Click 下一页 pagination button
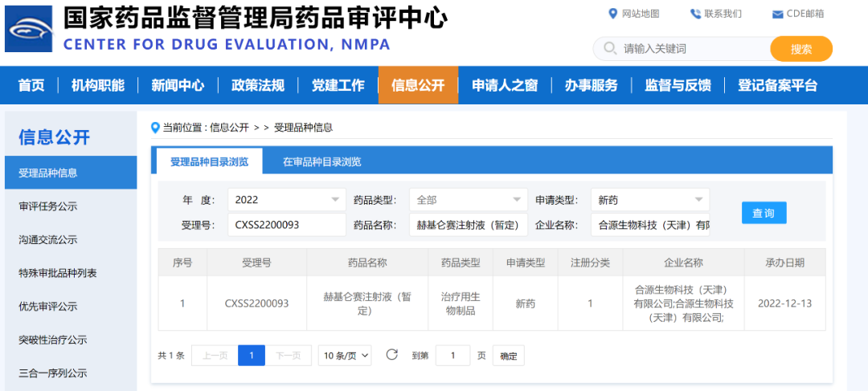This screenshot has height=391, width=868. (x=289, y=356)
